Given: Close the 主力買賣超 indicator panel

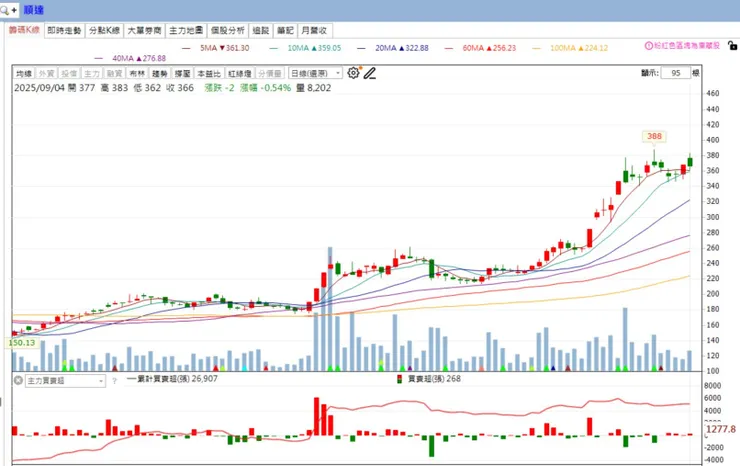Looking at the screenshot, I should 18,380.
